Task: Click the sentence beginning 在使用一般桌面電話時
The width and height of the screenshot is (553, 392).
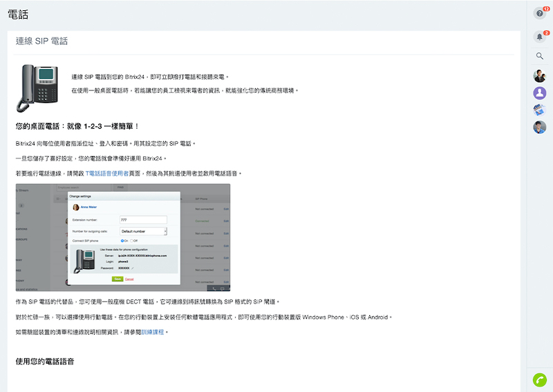Action: [185, 91]
